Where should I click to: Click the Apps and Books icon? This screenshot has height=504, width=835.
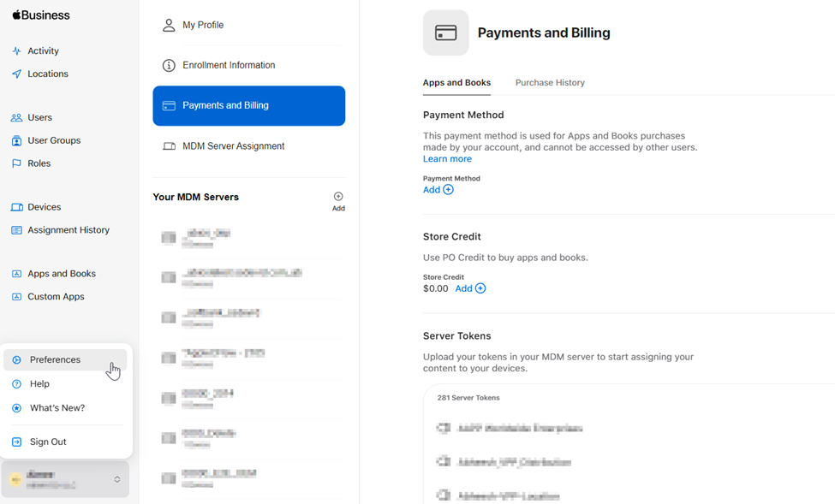point(16,274)
